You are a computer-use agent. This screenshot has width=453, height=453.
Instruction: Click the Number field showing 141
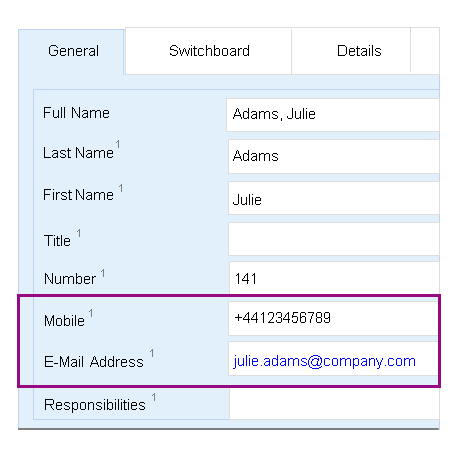click(x=334, y=278)
